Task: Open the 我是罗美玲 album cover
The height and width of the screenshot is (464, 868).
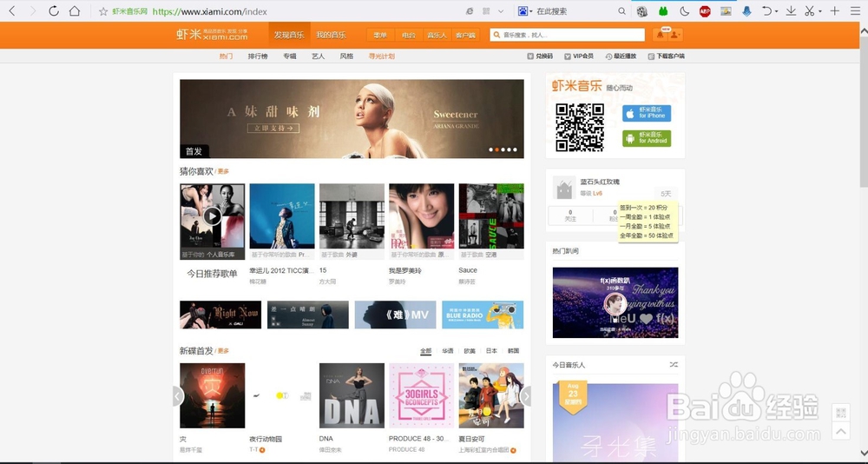Action: pos(421,216)
